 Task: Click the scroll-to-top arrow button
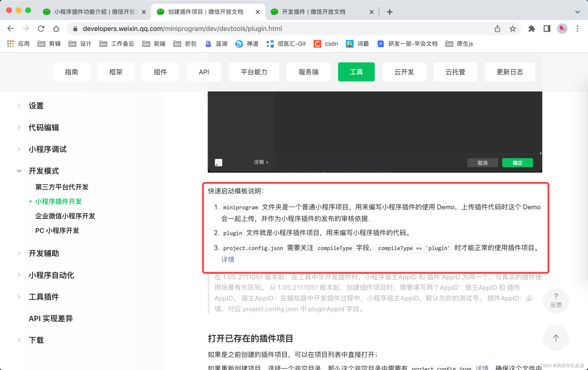tap(556, 338)
